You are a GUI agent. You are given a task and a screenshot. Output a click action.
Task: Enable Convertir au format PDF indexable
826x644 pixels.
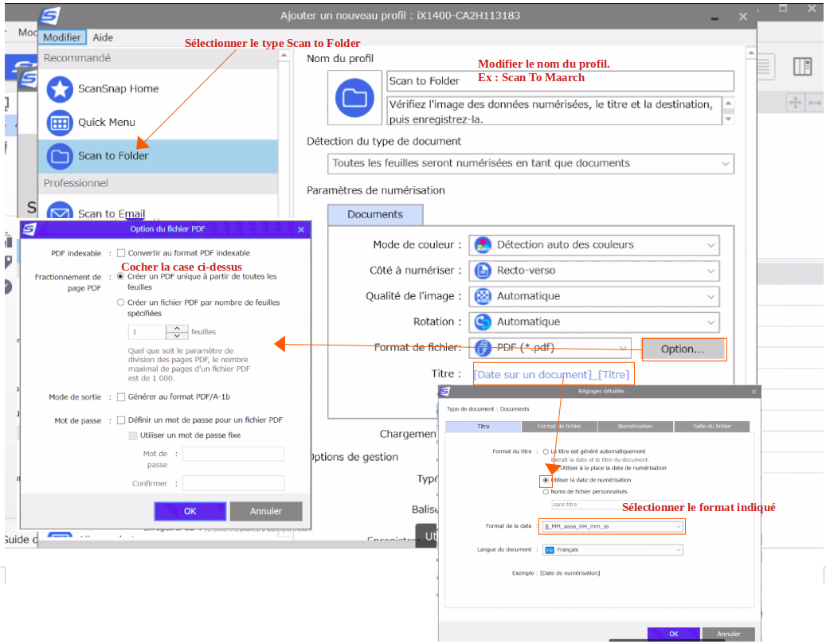click(x=120, y=253)
